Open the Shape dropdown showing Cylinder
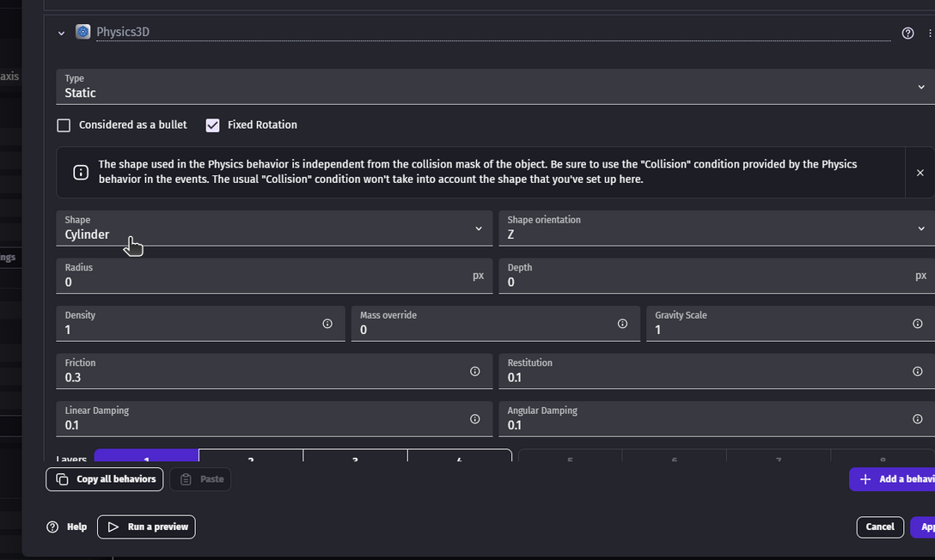The height and width of the screenshot is (560, 935). tap(273, 228)
